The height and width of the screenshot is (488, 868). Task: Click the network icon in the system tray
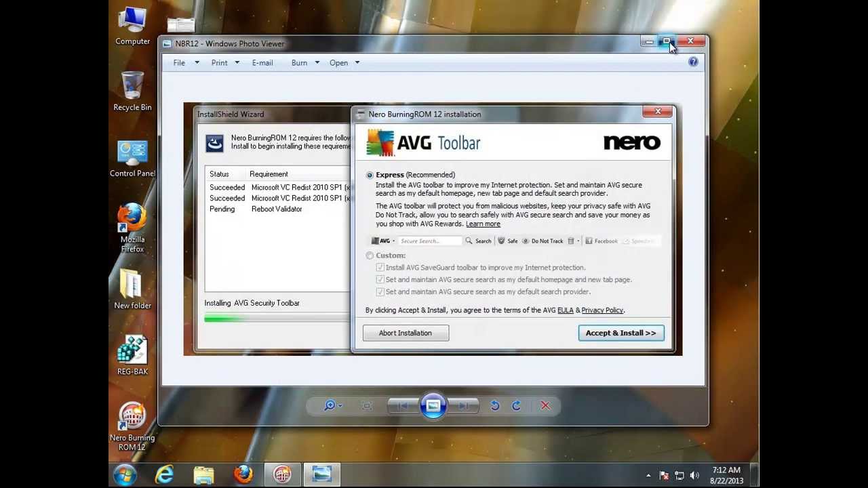click(679, 476)
